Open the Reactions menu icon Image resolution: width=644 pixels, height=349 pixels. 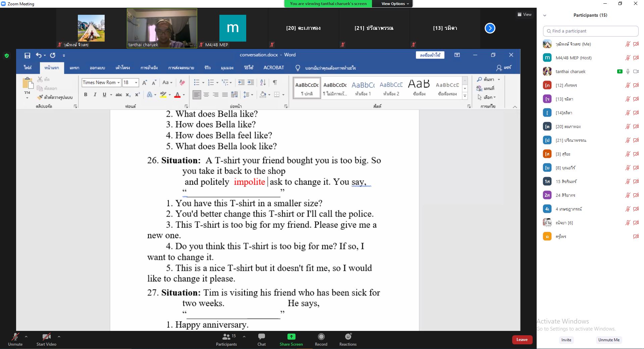point(348,337)
